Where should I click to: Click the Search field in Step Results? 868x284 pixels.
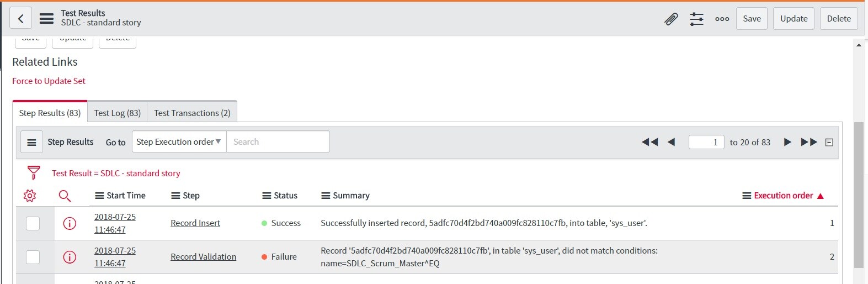[278, 142]
